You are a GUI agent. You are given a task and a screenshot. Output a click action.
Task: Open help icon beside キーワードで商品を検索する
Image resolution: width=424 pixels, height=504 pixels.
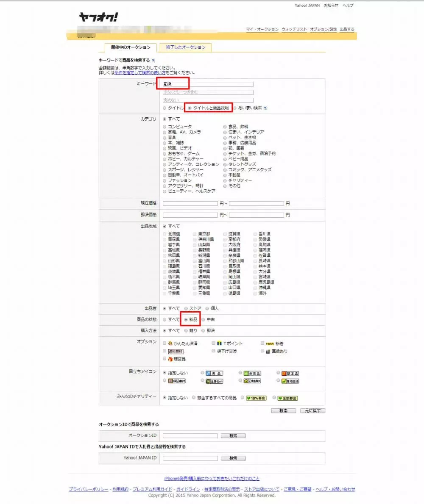pyautogui.click(x=153, y=61)
